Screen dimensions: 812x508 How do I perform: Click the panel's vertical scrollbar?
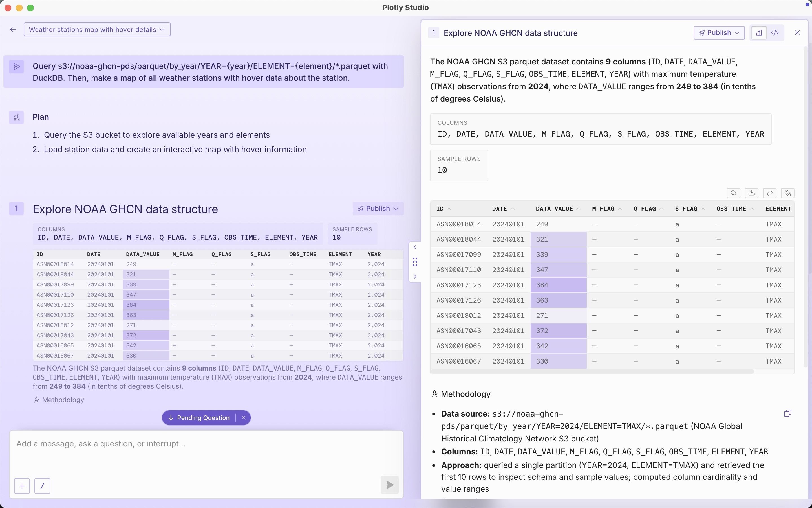tap(806, 207)
